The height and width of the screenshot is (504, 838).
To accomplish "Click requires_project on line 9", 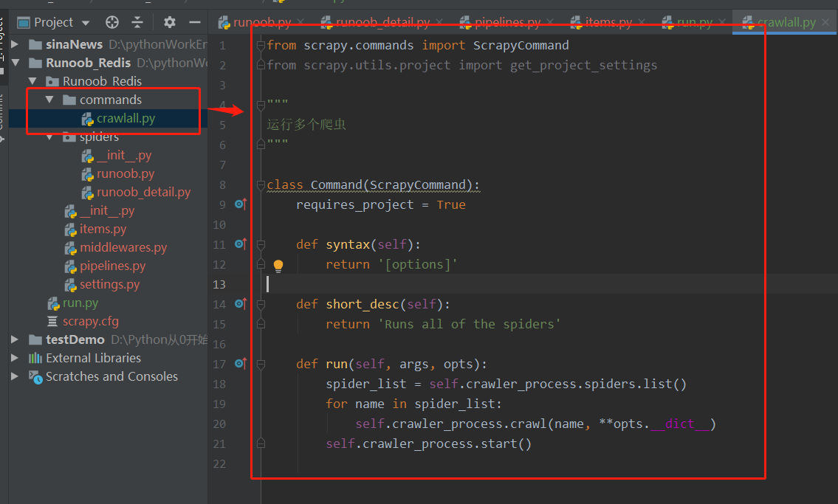I will pyautogui.click(x=355, y=205).
